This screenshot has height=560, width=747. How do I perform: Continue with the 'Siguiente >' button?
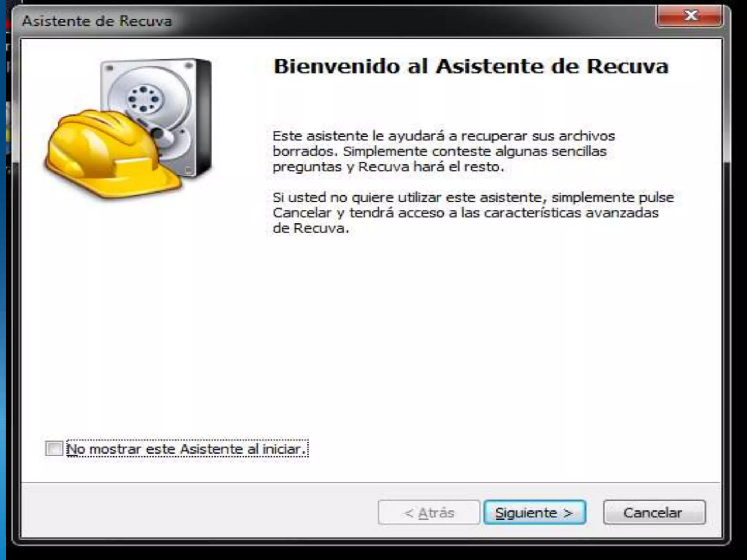click(535, 512)
